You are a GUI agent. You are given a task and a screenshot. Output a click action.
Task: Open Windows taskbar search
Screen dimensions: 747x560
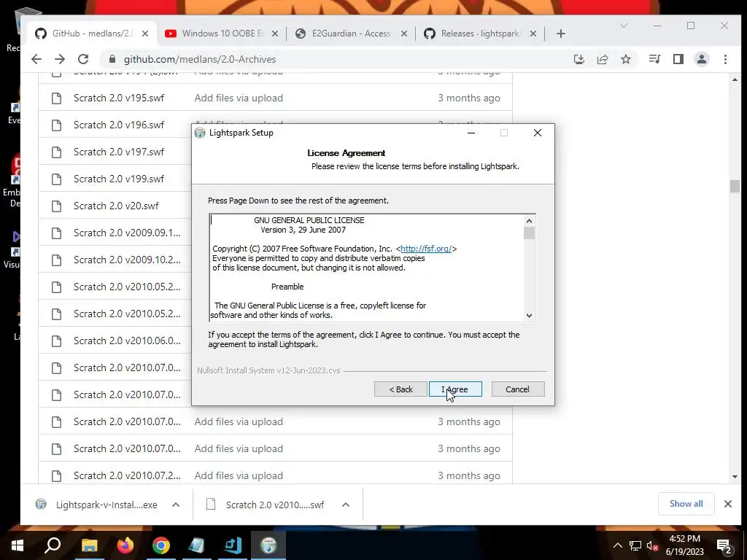click(x=53, y=545)
